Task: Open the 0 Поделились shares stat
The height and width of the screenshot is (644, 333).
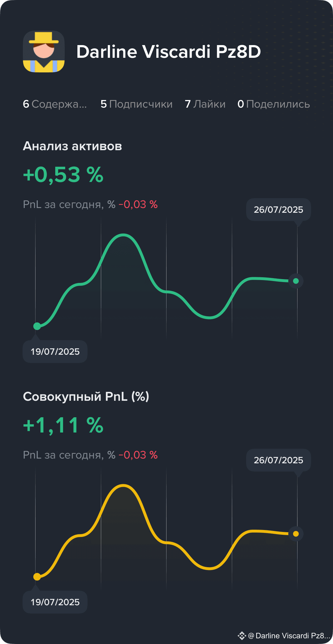Action: coord(274,104)
